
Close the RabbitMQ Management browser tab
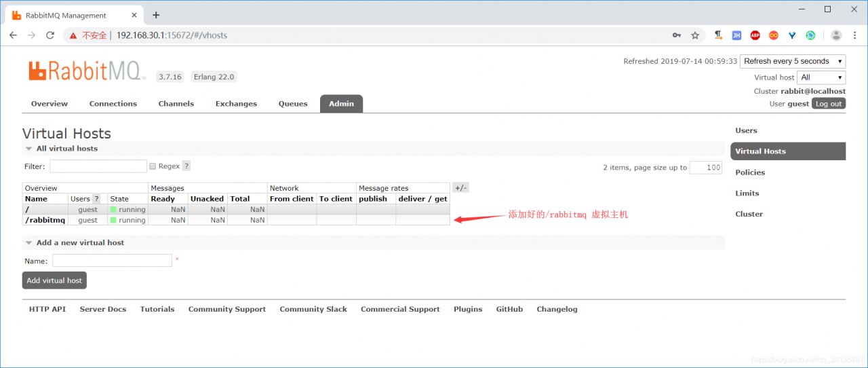[133, 15]
